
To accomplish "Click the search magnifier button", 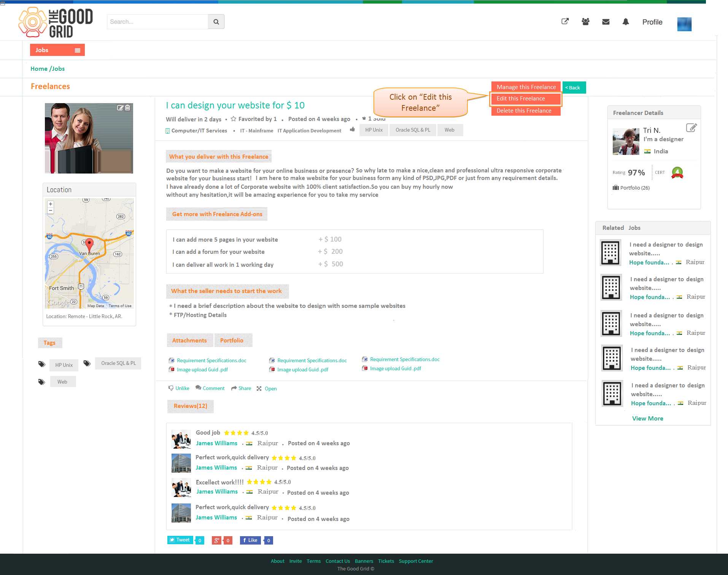I will pyautogui.click(x=216, y=22).
